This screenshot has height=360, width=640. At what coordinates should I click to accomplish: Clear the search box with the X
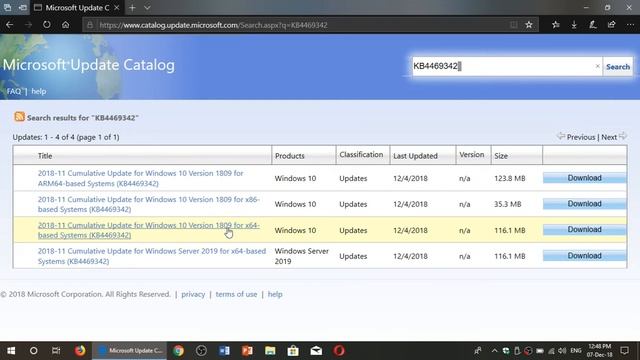pyautogui.click(x=597, y=66)
